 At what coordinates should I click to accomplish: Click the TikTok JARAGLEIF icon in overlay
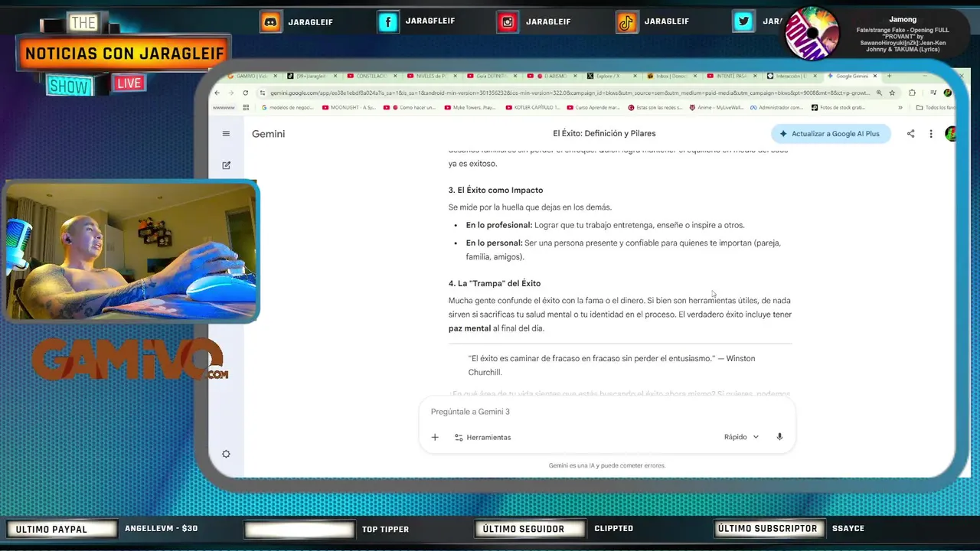[626, 21]
